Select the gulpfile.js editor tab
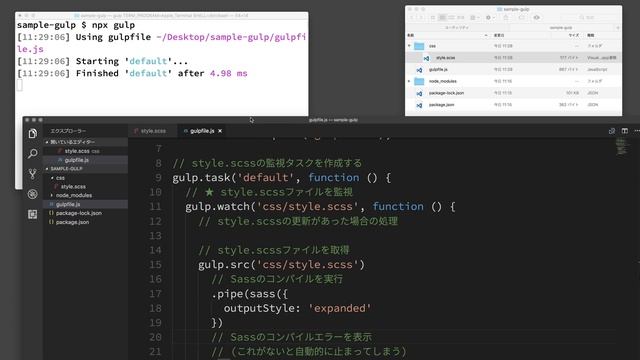 coord(202,131)
